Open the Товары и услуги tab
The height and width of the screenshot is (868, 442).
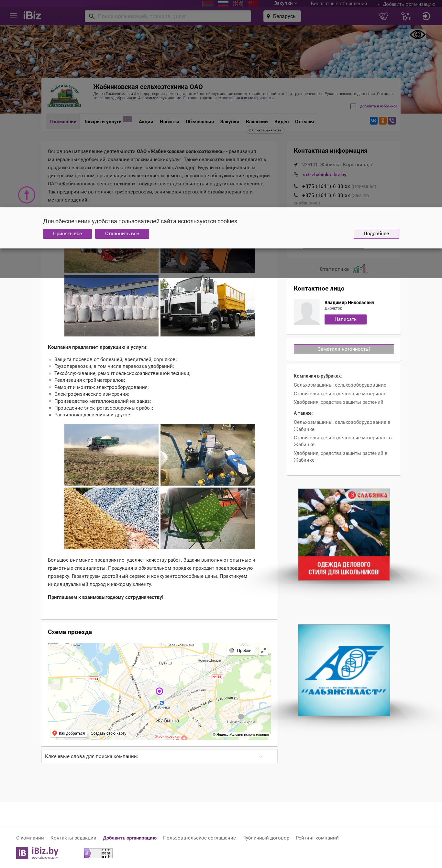(x=103, y=122)
